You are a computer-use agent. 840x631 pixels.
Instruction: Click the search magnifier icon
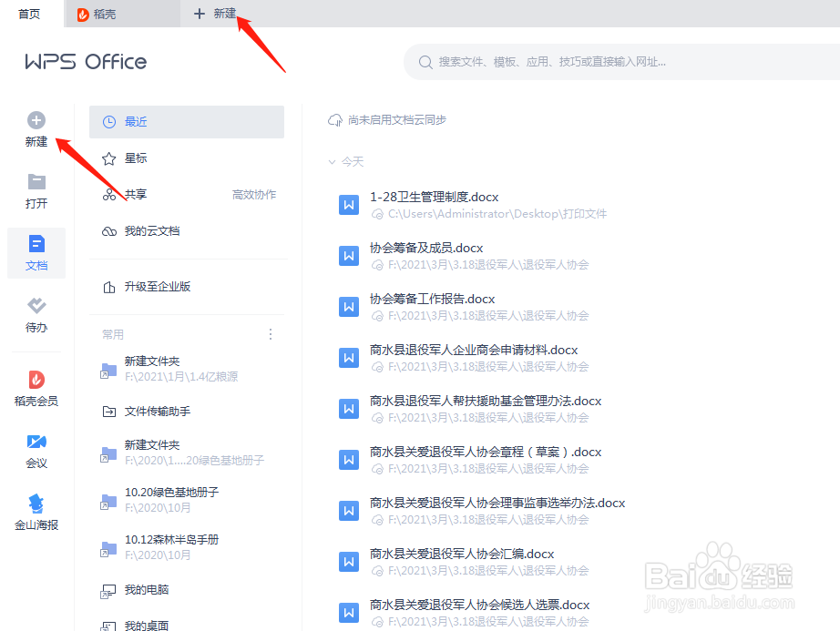tap(425, 62)
